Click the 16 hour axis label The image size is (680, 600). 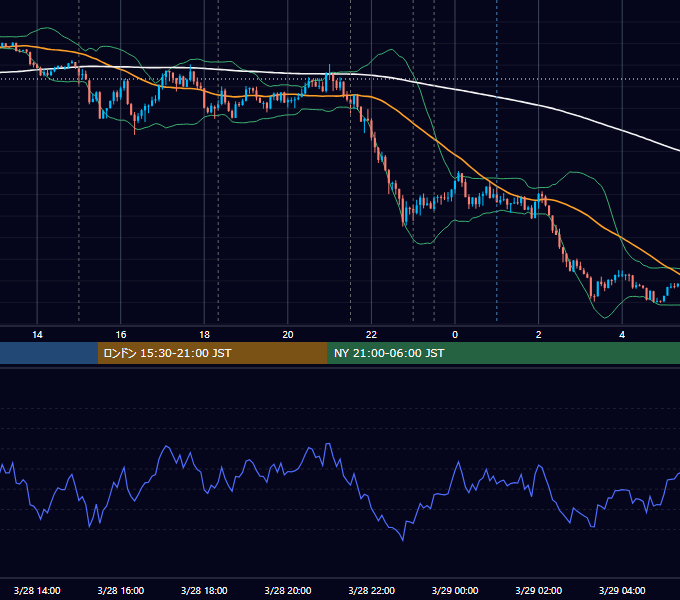[x=121, y=335]
